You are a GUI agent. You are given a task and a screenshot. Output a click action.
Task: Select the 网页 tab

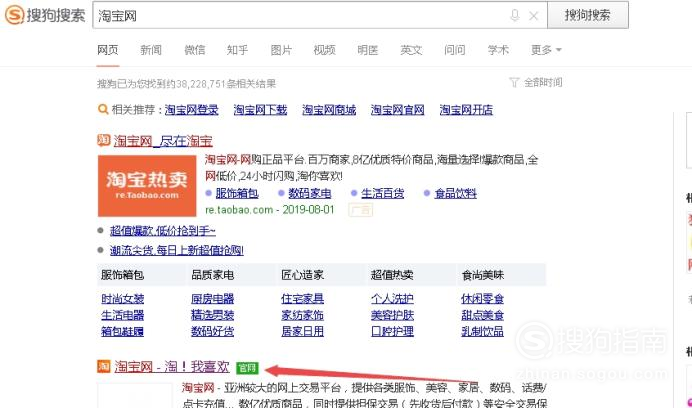(x=108, y=50)
